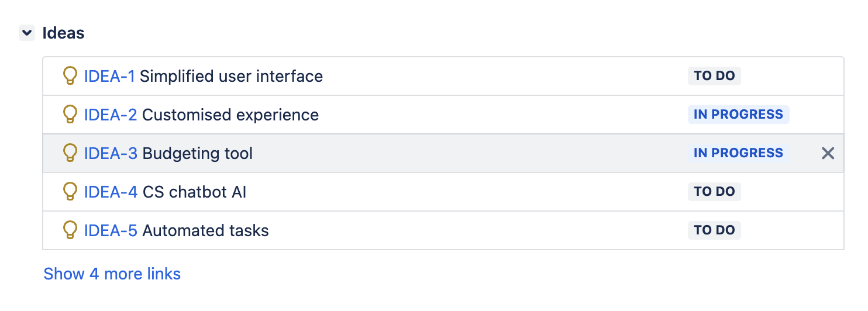This screenshot has width=868, height=311.
Task: Click the IDEA-5 lightbulb icon
Action: pyautogui.click(x=70, y=230)
